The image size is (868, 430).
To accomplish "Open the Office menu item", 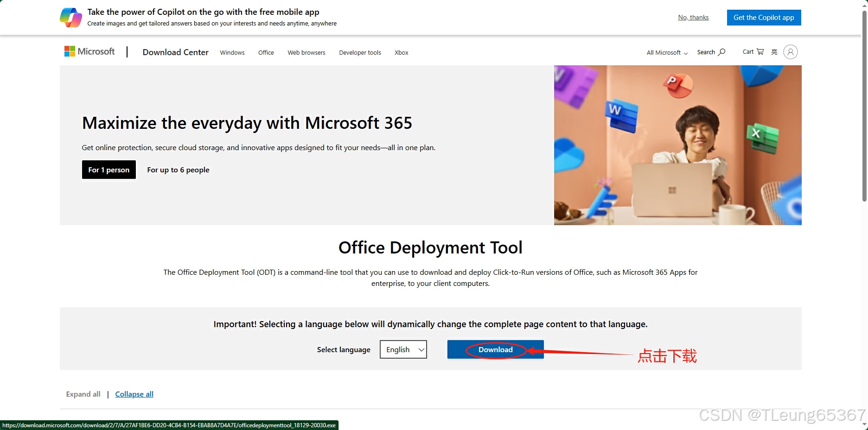I will (266, 52).
